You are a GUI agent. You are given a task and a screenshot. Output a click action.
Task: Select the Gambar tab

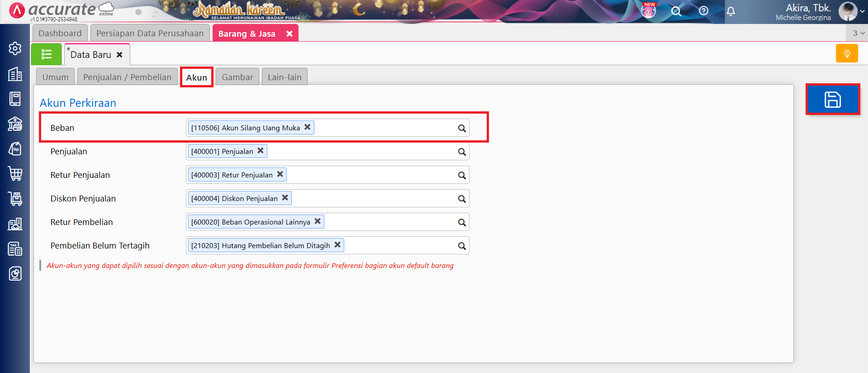237,77
